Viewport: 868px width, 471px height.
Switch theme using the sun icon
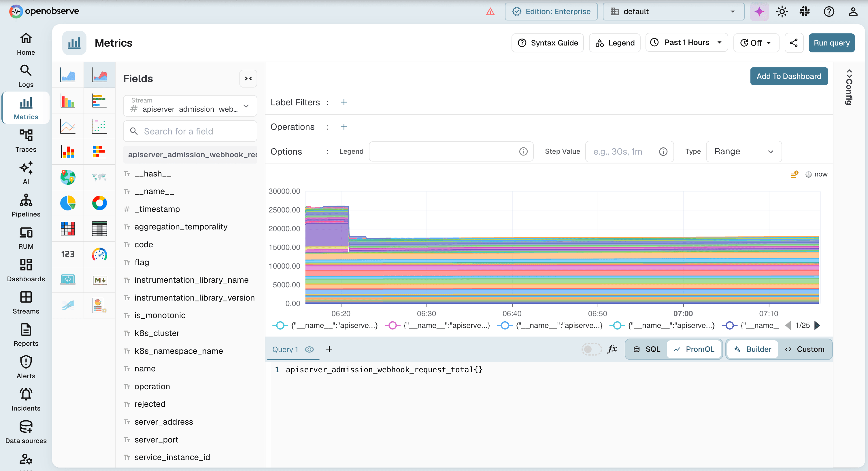coord(782,12)
